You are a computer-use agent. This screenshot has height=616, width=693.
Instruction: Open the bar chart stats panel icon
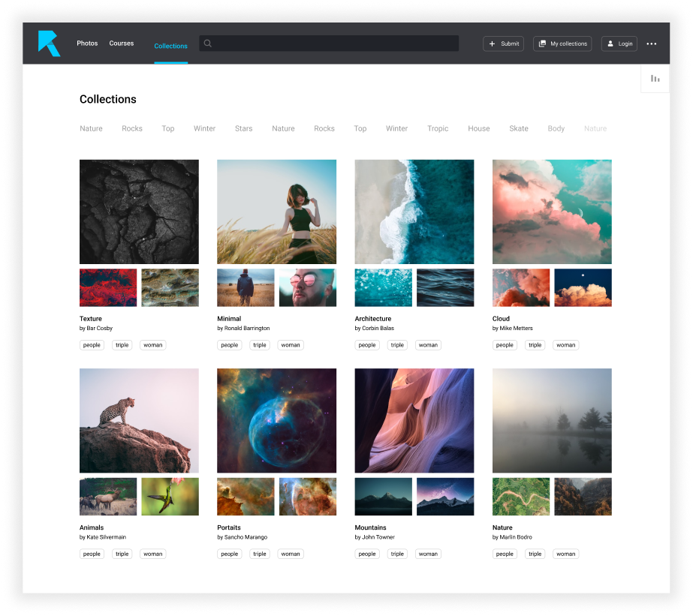tap(655, 78)
